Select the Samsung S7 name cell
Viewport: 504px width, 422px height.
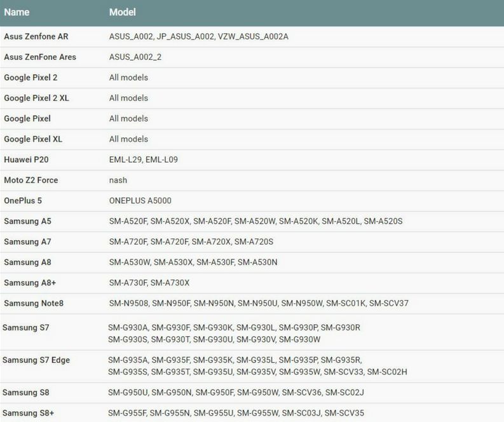[25, 328]
